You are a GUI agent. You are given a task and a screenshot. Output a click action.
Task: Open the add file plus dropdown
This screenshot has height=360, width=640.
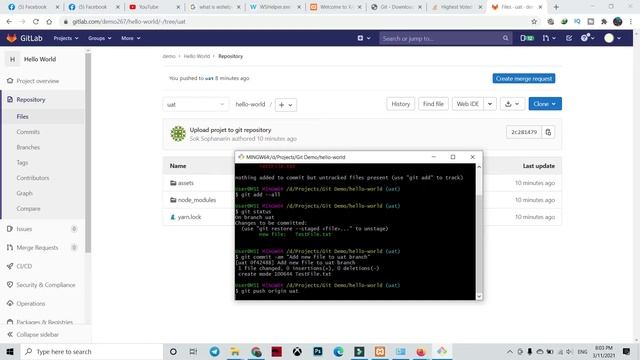[x=286, y=105]
